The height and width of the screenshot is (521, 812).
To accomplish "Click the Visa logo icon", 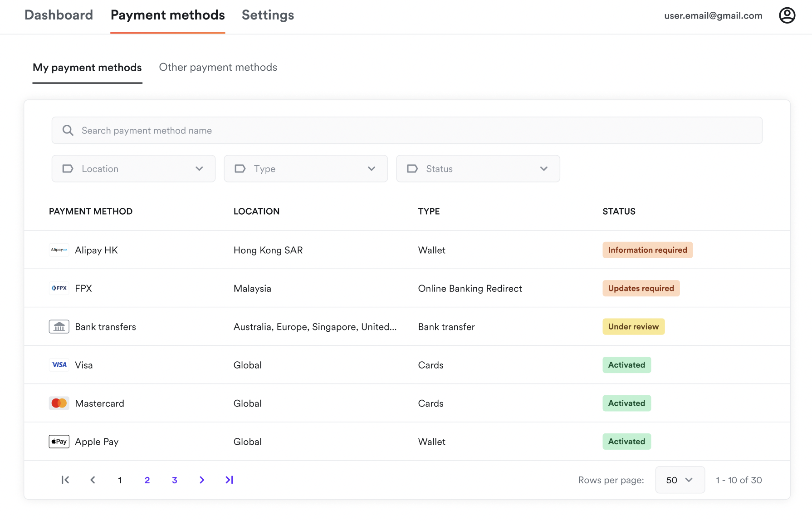I will [59, 365].
